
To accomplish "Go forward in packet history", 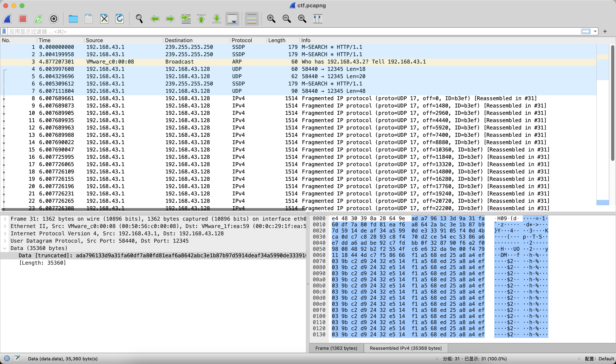I will coord(170,19).
